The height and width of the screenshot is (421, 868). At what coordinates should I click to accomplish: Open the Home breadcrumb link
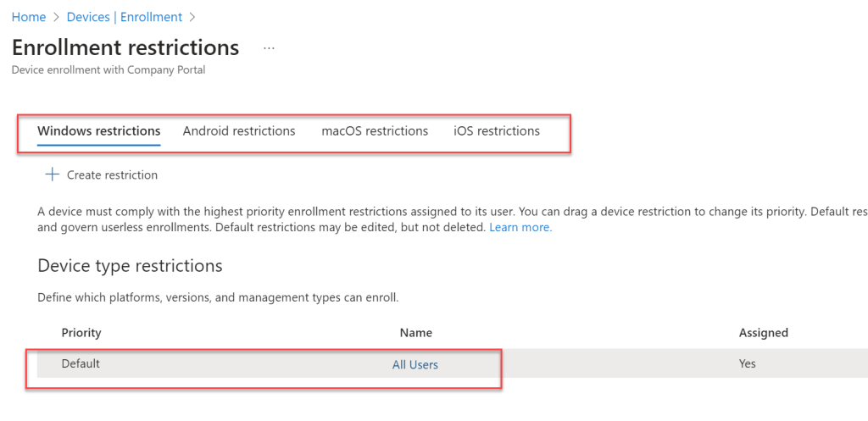28,17
